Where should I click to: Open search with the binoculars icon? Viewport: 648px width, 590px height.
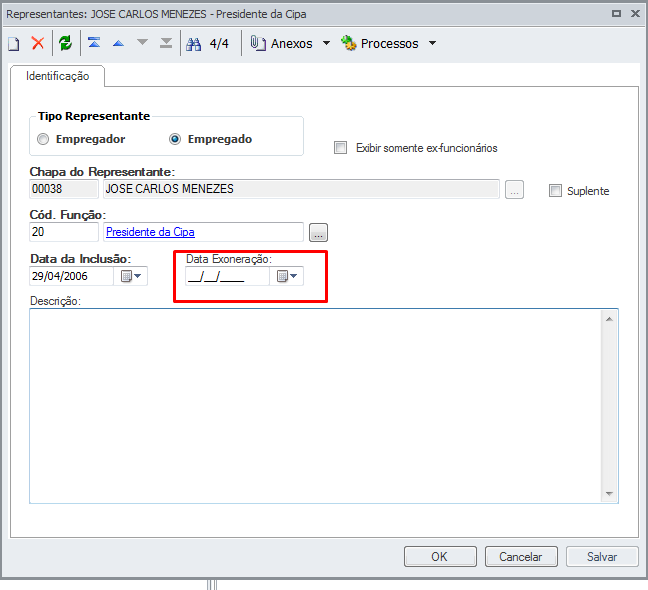click(x=193, y=43)
